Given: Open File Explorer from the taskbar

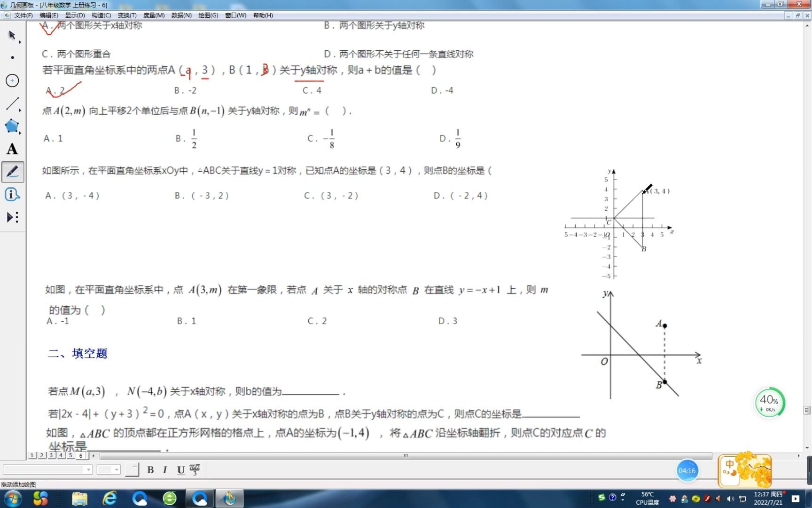Looking at the screenshot, I should point(79,498).
